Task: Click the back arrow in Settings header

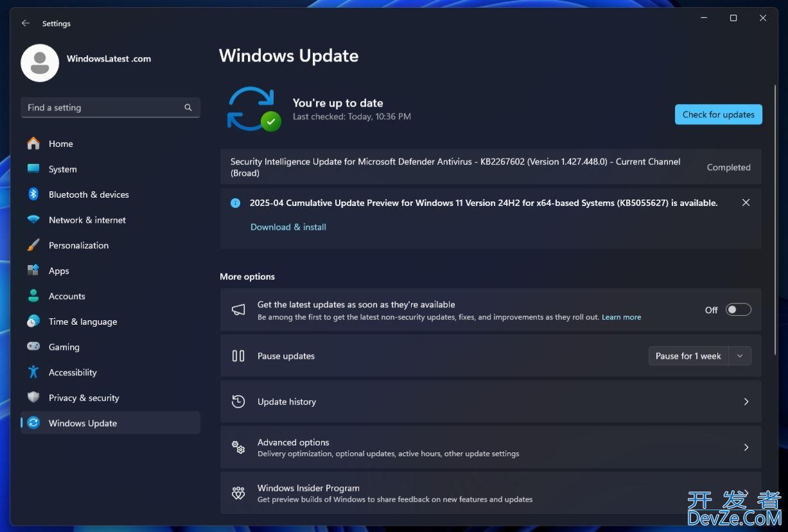Action: (x=26, y=23)
